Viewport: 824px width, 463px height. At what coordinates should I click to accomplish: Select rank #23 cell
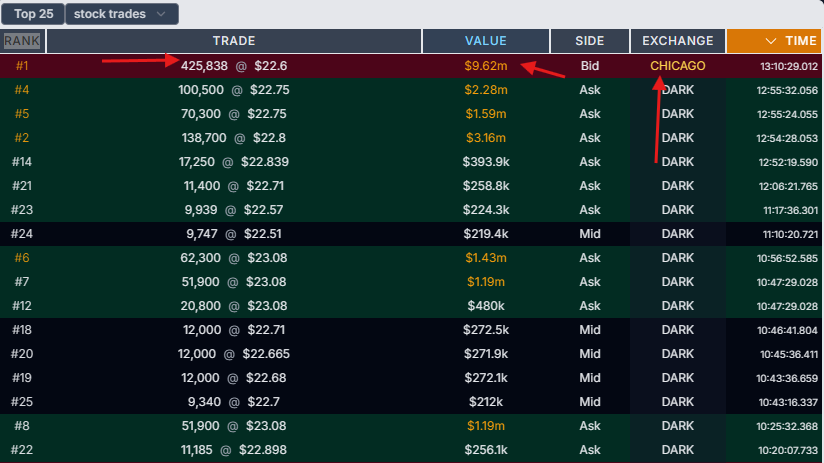coord(22,210)
